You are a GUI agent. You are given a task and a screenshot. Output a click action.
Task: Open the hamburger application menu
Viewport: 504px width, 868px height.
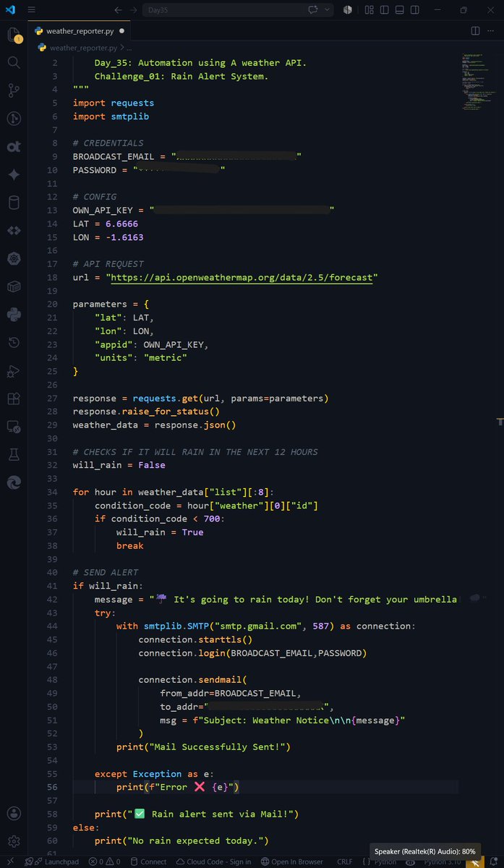(31, 10)
